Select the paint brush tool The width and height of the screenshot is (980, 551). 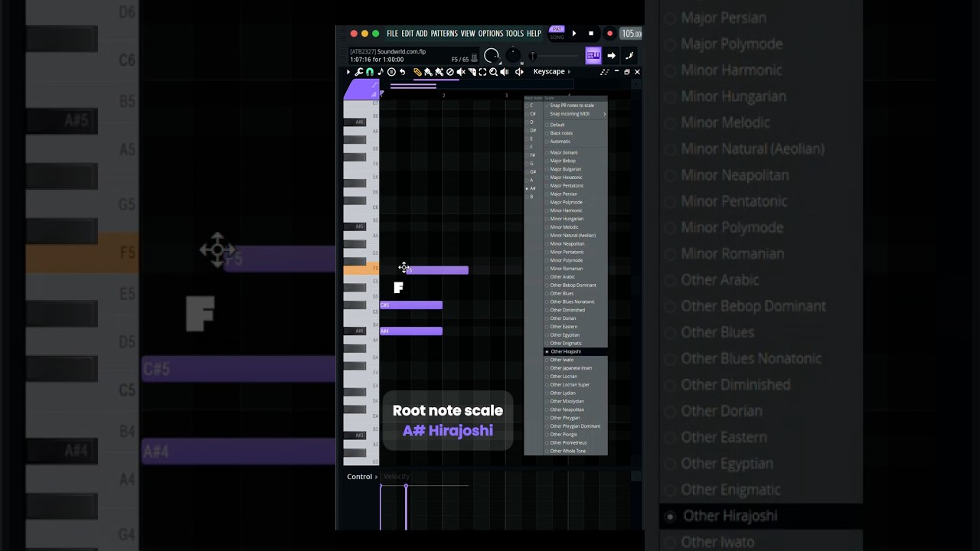[x=428, y=72]
